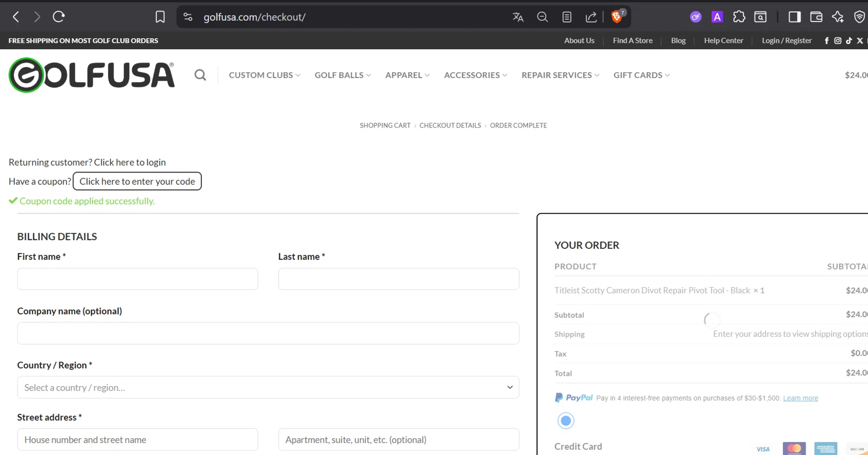The height and width of the screenshot is (455, 868).
Task: Go to Shopping Cart breadcrumb
Action: pos(385,125)
